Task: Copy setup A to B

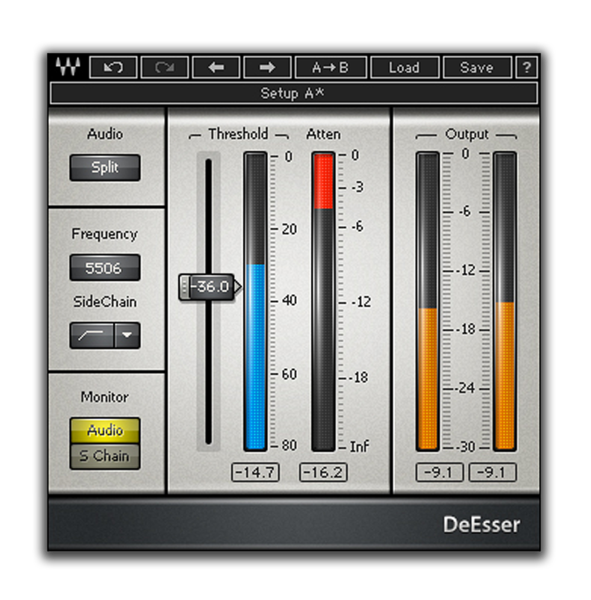Action: click(x=331, y=67)
